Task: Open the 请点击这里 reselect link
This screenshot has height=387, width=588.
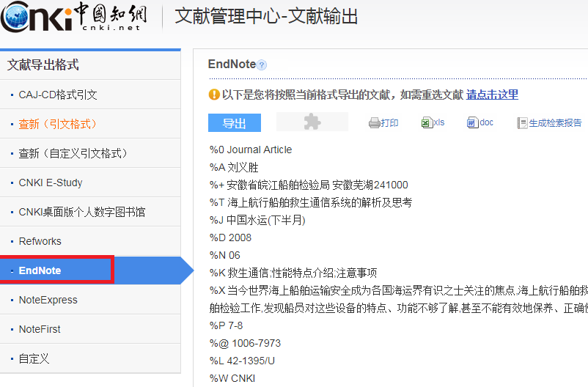Action: [492, 95]
